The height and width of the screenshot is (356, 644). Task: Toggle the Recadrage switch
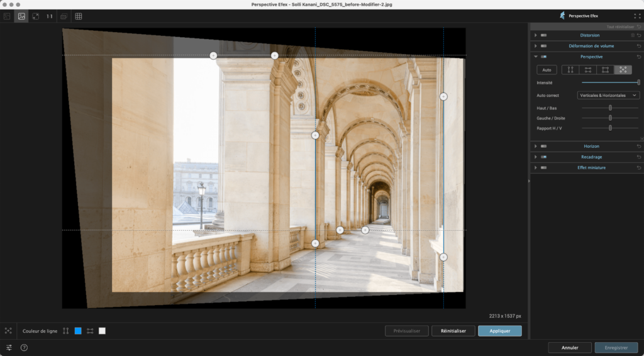[x=544, y=157]
